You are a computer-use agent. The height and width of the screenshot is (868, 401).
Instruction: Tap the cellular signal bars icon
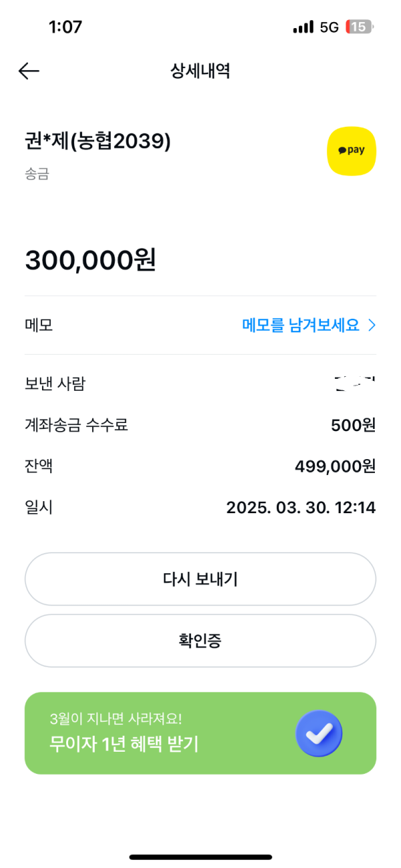coord(302,27)
